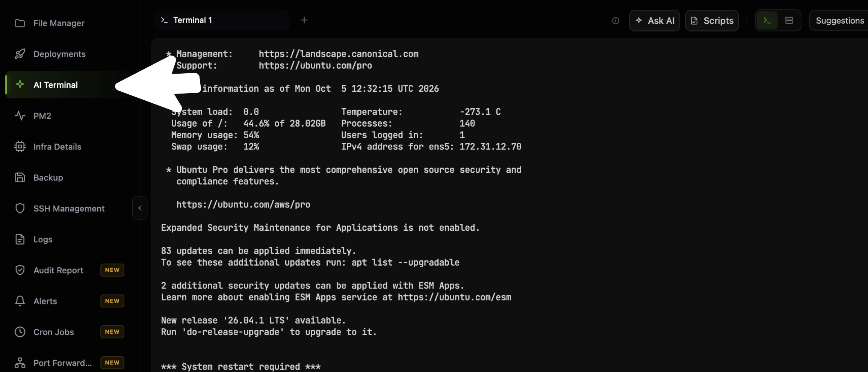Click https://ubuntu.com/aws/pro URL text
Viewport: 868px width, 372px height.
[243, 205]
